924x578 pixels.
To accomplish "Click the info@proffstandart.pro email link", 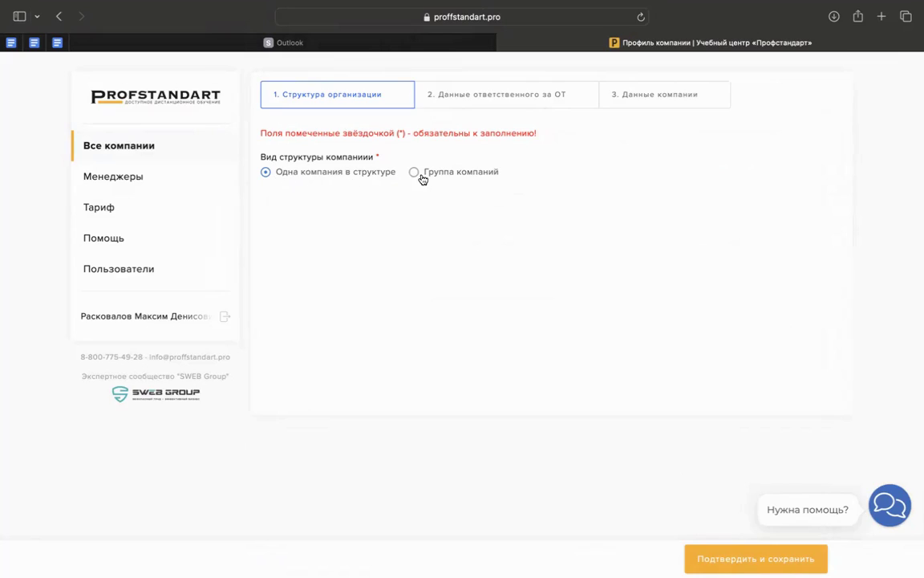I will pyautogui.click(x=190, y=357).
